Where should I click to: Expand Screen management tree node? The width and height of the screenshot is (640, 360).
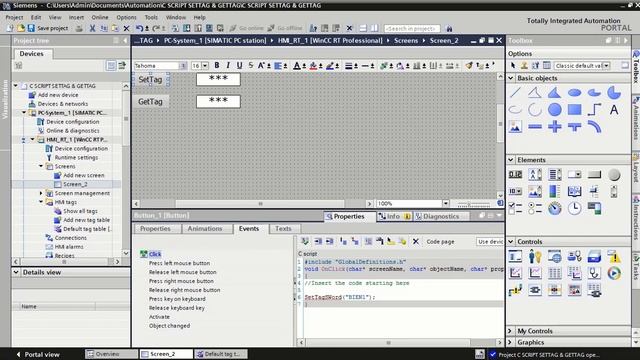41,193
